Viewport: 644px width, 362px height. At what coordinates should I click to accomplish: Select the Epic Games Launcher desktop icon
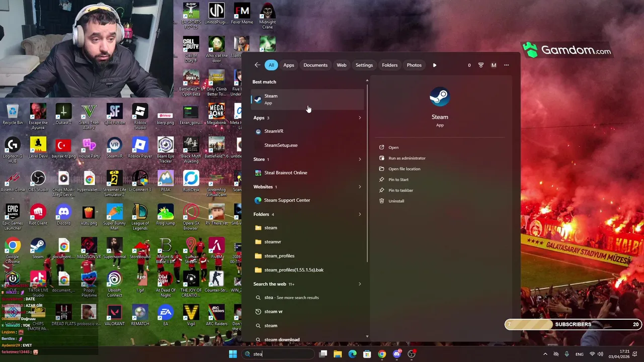tap(13, 217)
